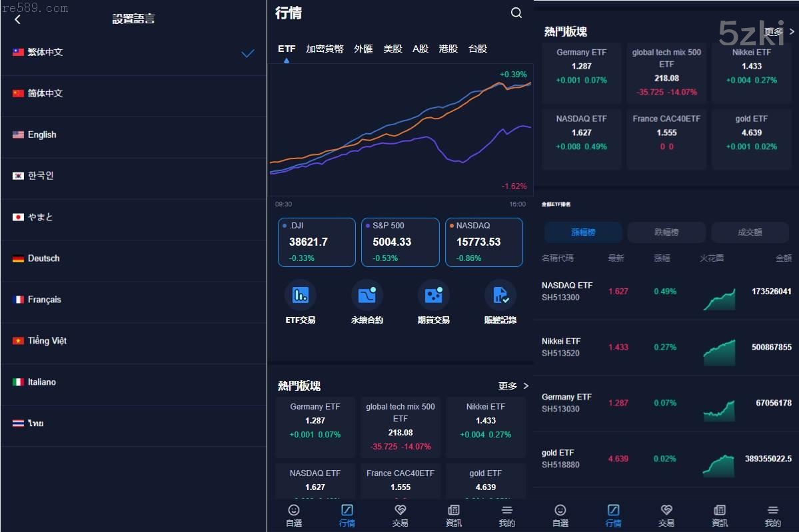The width and height of the screenshot is (799, 532).
Task: Switch to the 加密貨幣 market tab
Action: click(x=325, y=49)
